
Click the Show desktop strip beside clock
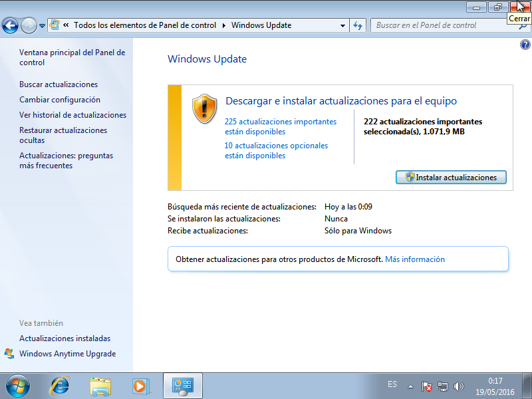tap(527, 386)
